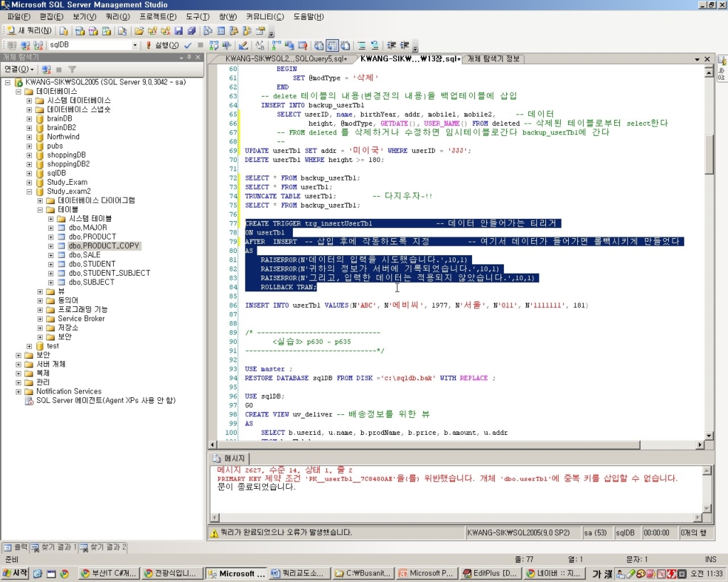
Task: Collapse the KWANG-SIK\SQL2005 server node
Action: click(x=7, y=82)
